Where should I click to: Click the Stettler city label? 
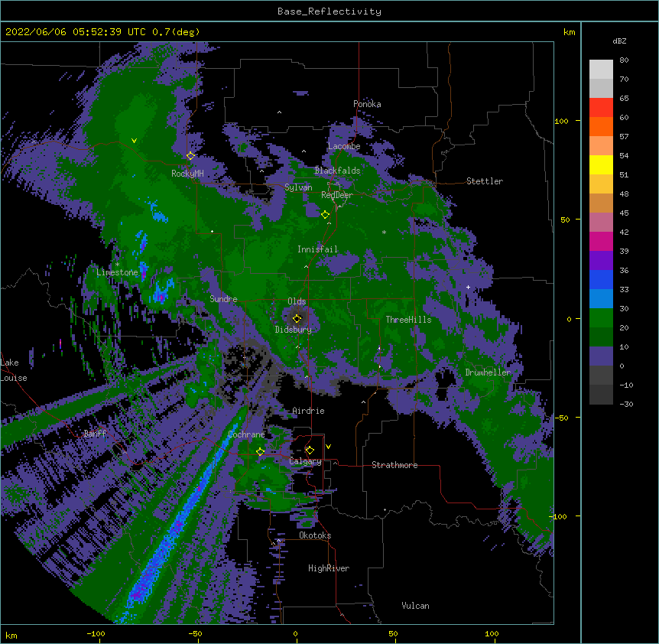click(485, 181)
